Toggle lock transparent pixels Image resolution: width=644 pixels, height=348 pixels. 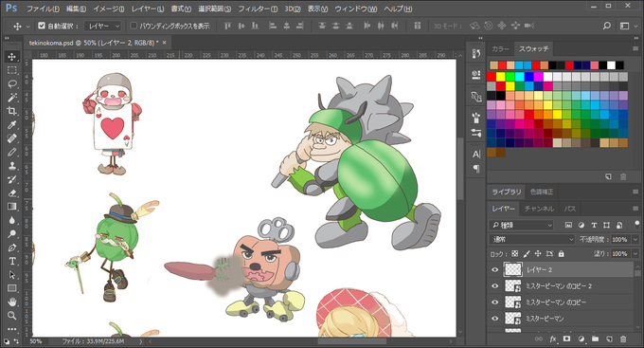point(514,254)
